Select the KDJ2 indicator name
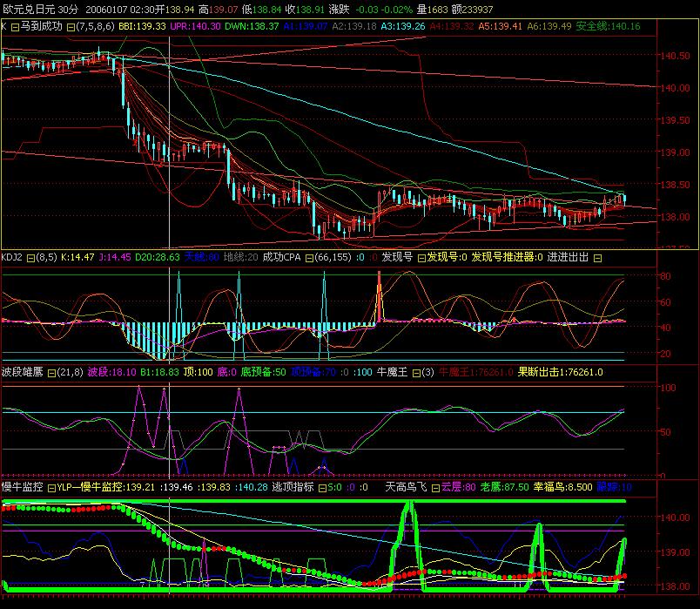The width and height of the screenshot is (700, 609). 11,257
